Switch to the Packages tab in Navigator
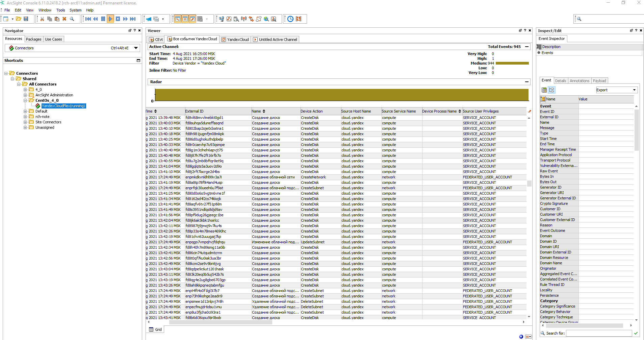The height and width of the screenshot is (340, 644). [33, 39]
